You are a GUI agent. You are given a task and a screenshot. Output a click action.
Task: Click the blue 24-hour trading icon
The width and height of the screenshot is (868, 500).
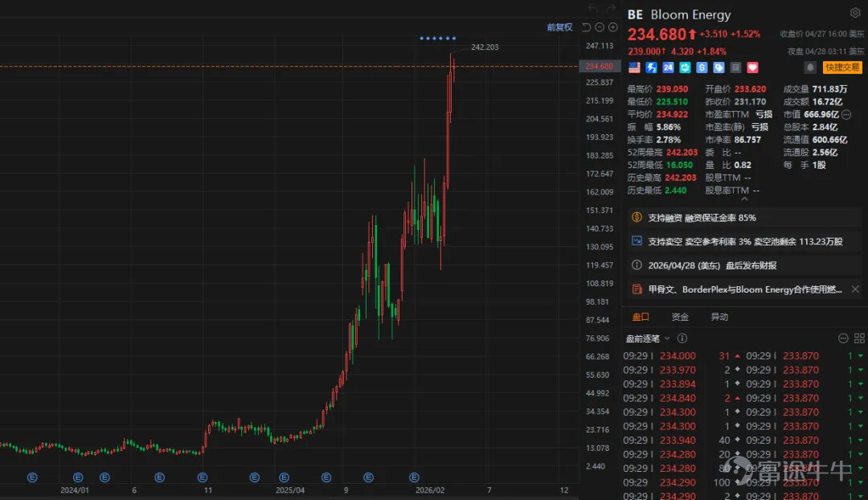[668, 68]
